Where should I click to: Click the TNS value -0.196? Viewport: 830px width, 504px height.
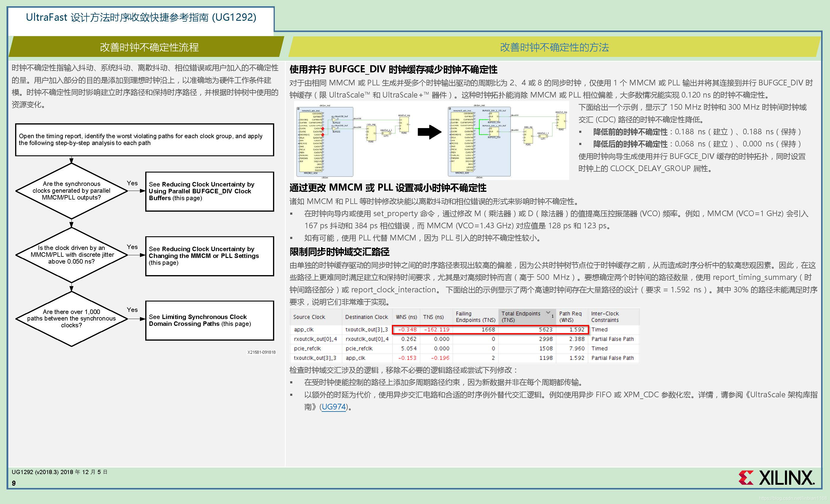[x=440, y=358]
